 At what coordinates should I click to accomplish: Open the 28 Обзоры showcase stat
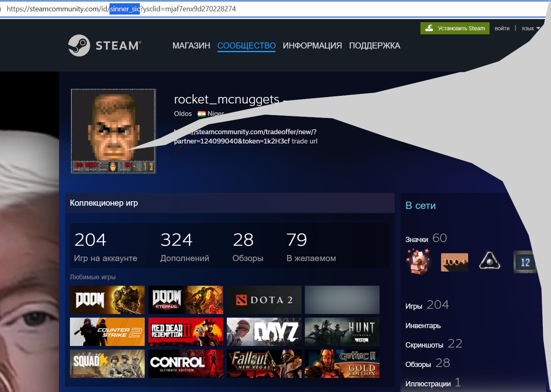(248, 247)
